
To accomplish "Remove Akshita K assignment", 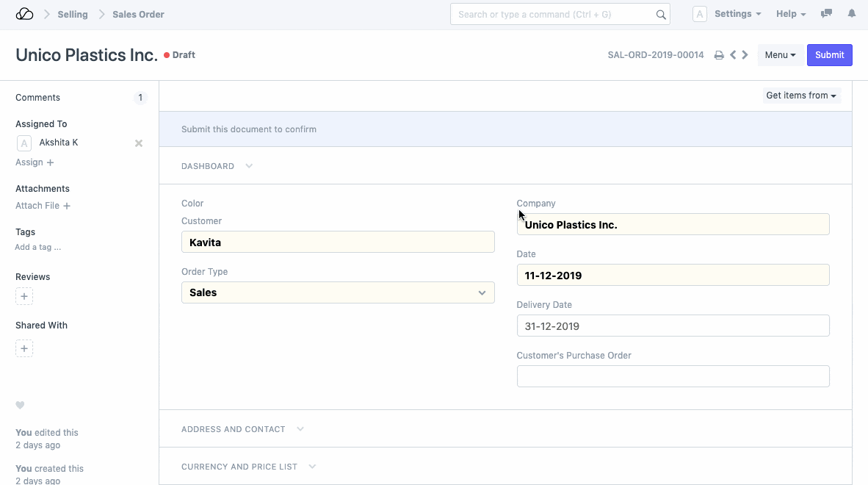I will 139,143.
